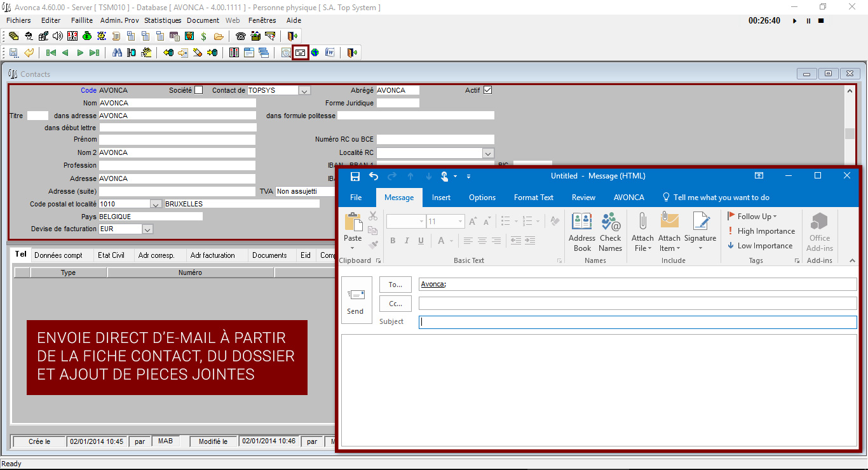Start the timer with play button
Viewport: 868px width, 470px height.
click(794, 21)
